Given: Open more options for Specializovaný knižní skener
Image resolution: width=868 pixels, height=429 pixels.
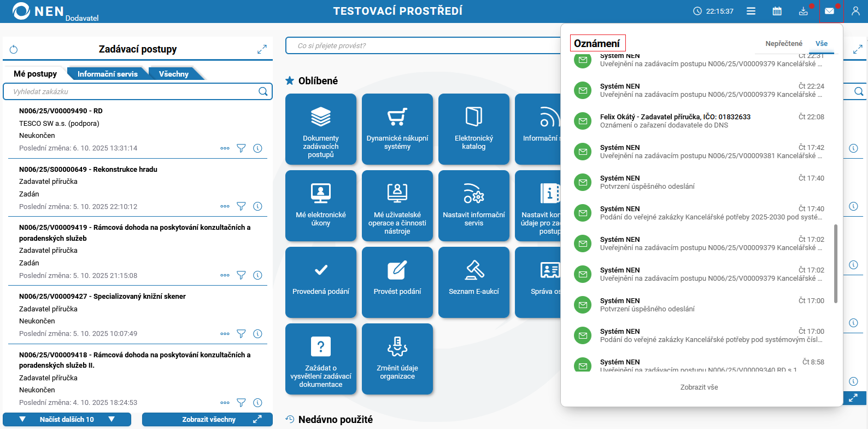Looking at the screenshot, I should 225,334.
